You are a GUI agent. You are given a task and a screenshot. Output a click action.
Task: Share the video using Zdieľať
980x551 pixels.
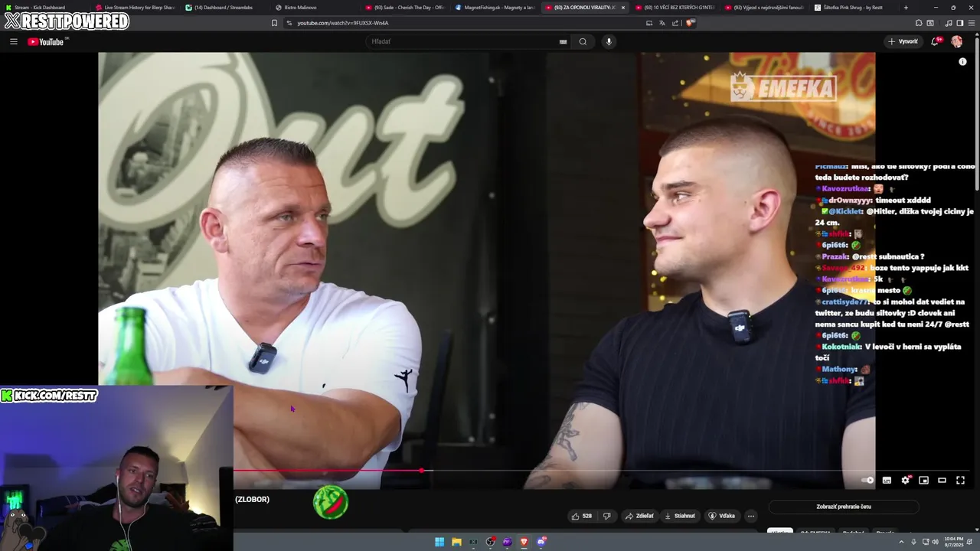(x=639, y=516)
